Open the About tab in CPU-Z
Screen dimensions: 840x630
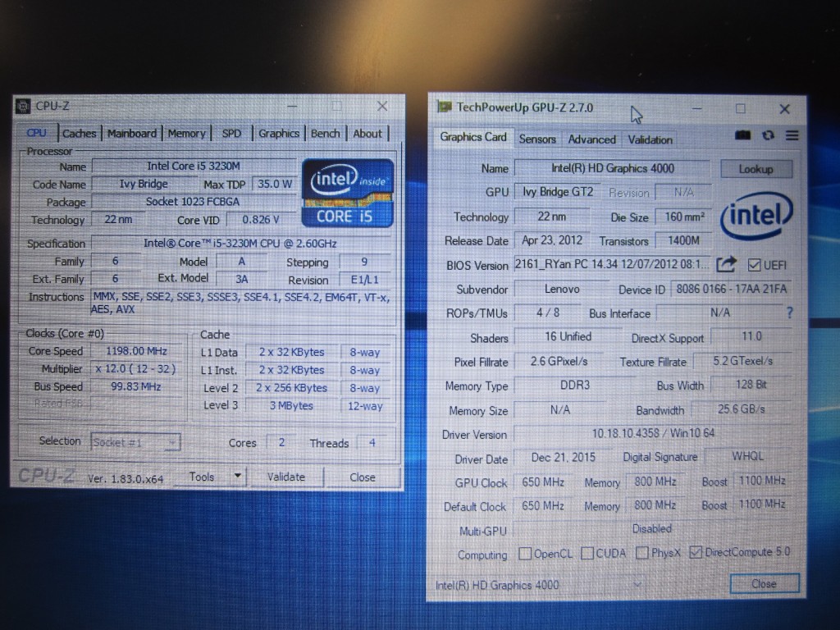point(367,134)
